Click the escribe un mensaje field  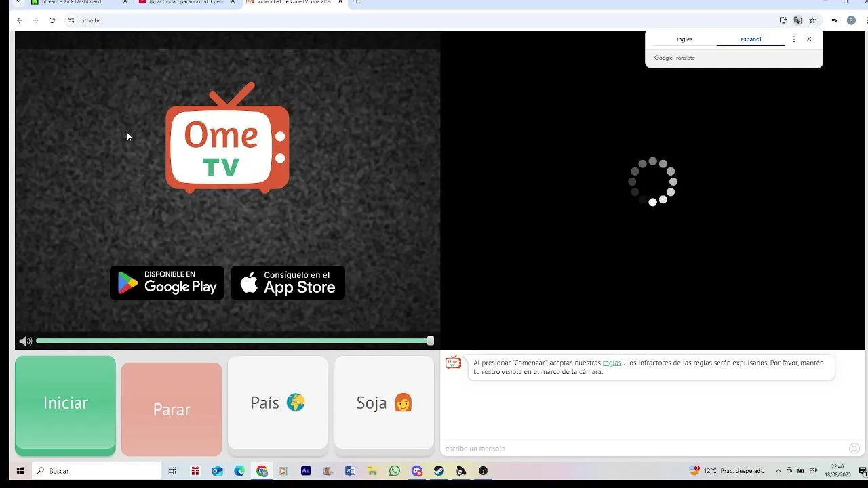[x=643, y=449]
